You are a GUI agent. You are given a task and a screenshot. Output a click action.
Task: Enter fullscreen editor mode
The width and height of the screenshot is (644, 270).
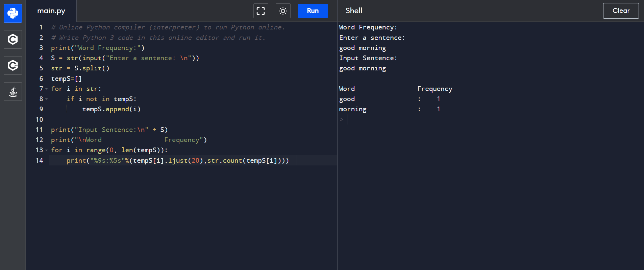pos(261,11)
